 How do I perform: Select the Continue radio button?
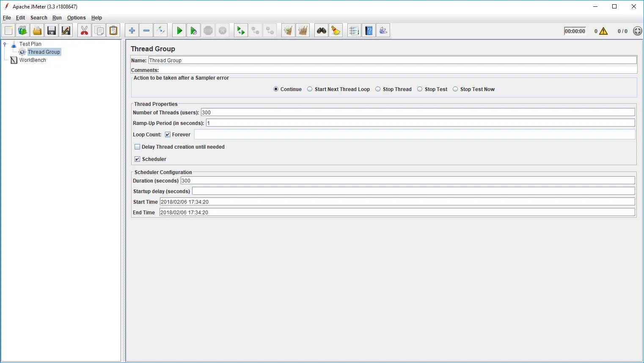tap(276, 89)
